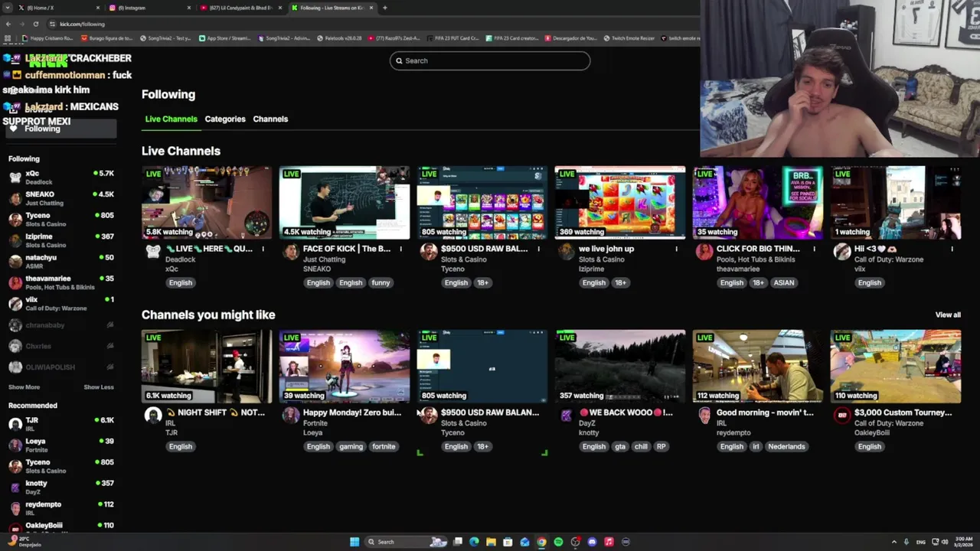Expand the sidebar list with Show More
This screenshot has height=551, width=980.
click(24, 387)
